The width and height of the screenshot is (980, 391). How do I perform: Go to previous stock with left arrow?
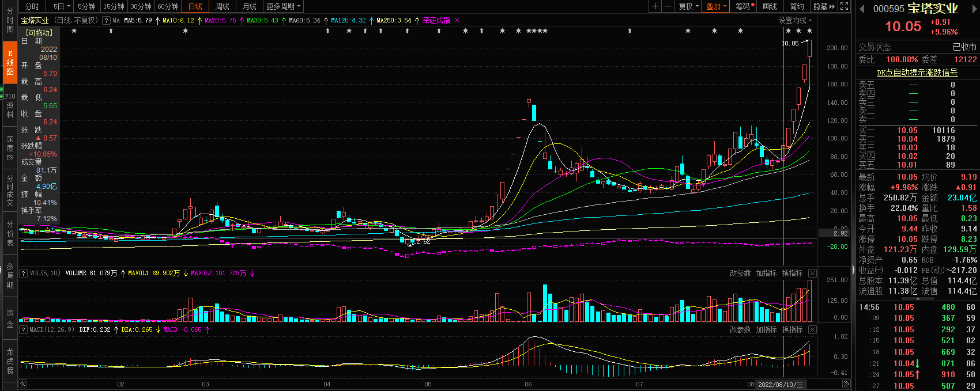click(862, 9)
